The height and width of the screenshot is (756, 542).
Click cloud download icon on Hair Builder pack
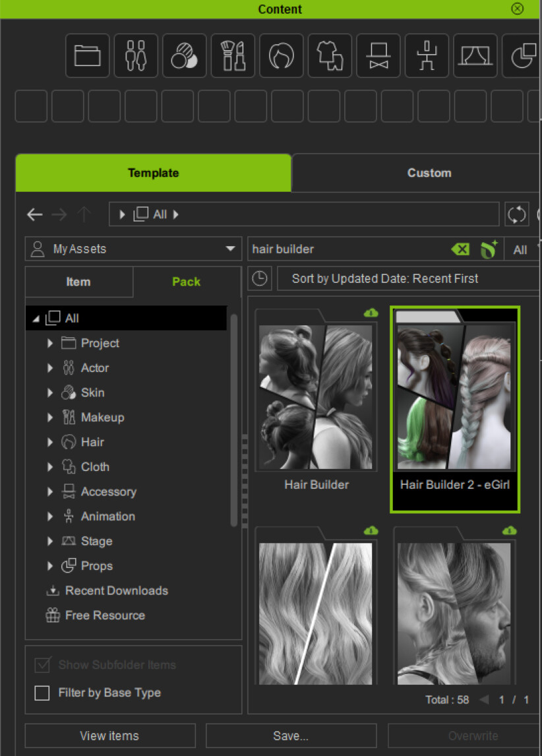(x=371, y=313)
